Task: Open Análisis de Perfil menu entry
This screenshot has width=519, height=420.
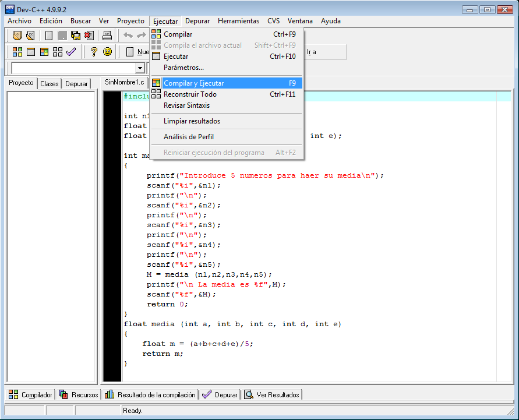Action: (x=227, y=137)
